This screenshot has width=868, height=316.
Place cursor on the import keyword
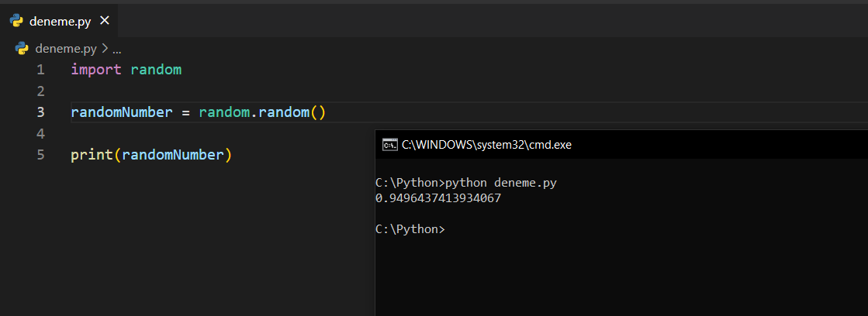(96, 70)
